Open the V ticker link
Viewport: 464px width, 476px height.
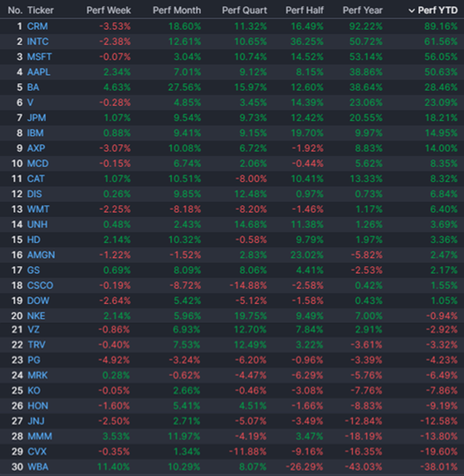[30, 103]
